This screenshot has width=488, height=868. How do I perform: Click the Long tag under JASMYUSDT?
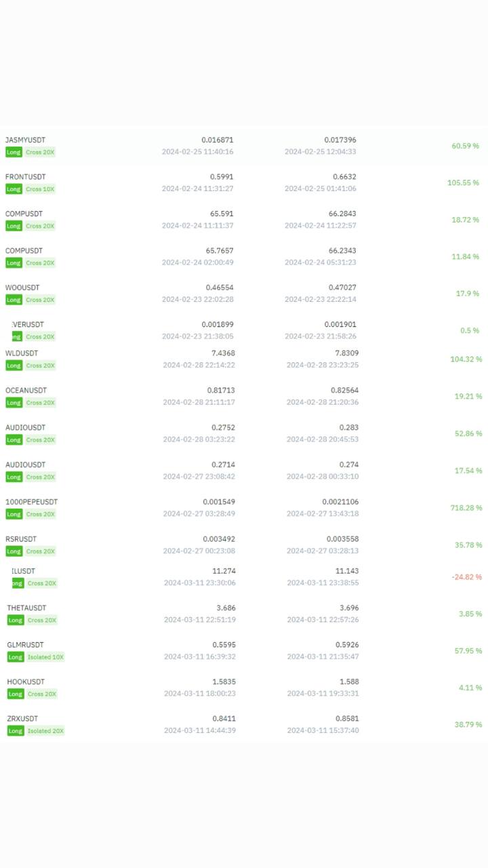tap(14, 152)
